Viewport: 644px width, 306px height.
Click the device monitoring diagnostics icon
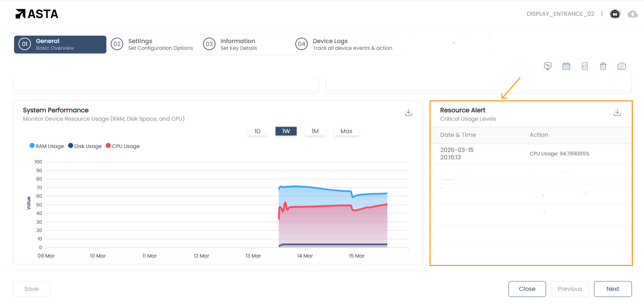(x=548, y=66)
